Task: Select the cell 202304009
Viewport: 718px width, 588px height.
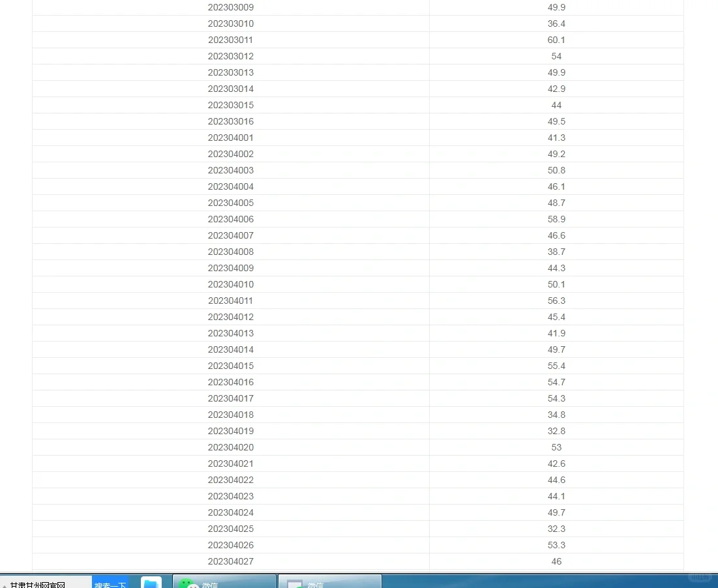Action: click(x=231, y=268)
